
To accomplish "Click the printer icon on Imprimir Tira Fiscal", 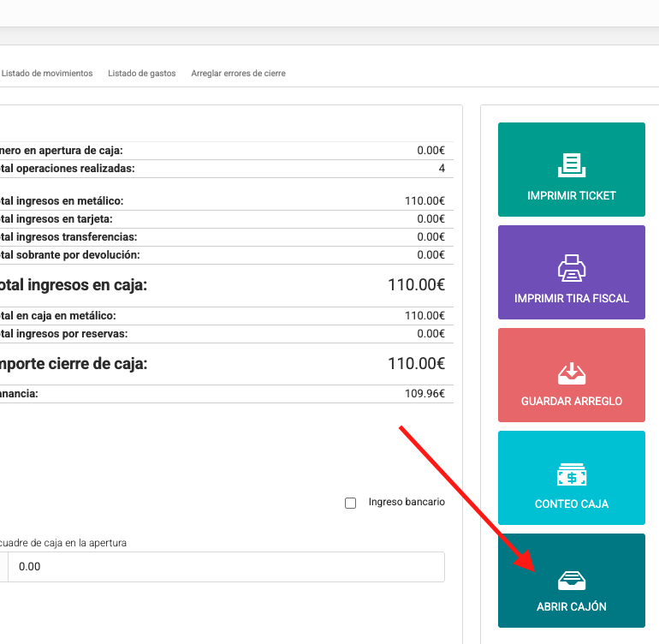I will click(x=572, y=268).
